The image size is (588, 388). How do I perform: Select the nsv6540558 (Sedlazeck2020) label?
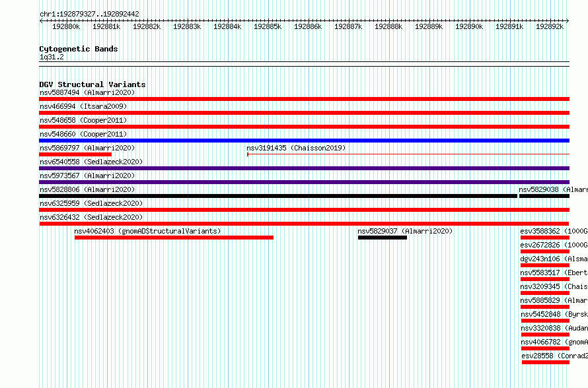(x=91, y=162)
